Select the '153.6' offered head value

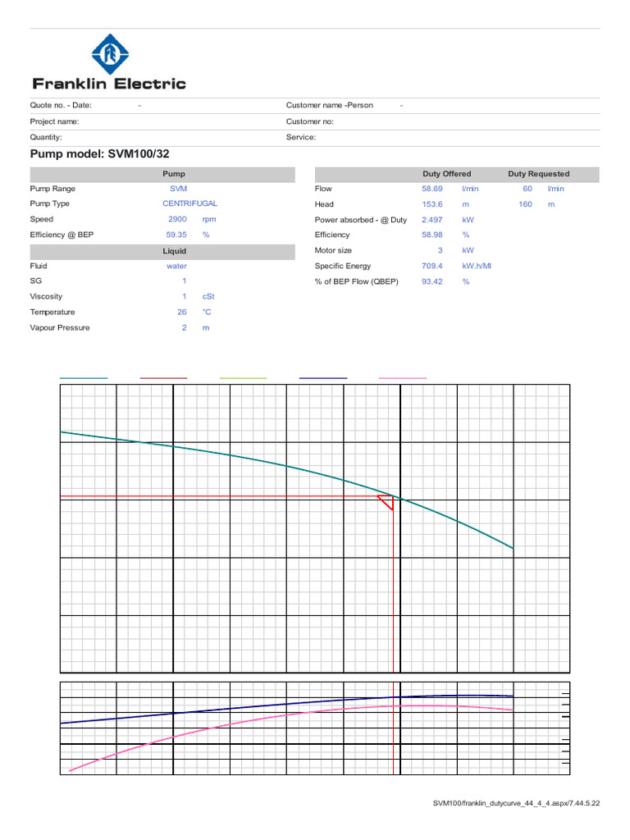(x=432, y=204)
